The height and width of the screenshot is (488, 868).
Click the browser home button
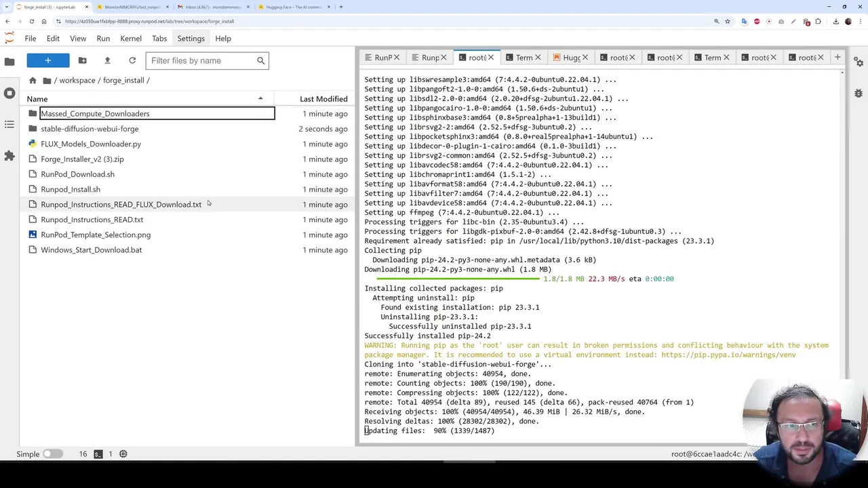click(43, 21)
